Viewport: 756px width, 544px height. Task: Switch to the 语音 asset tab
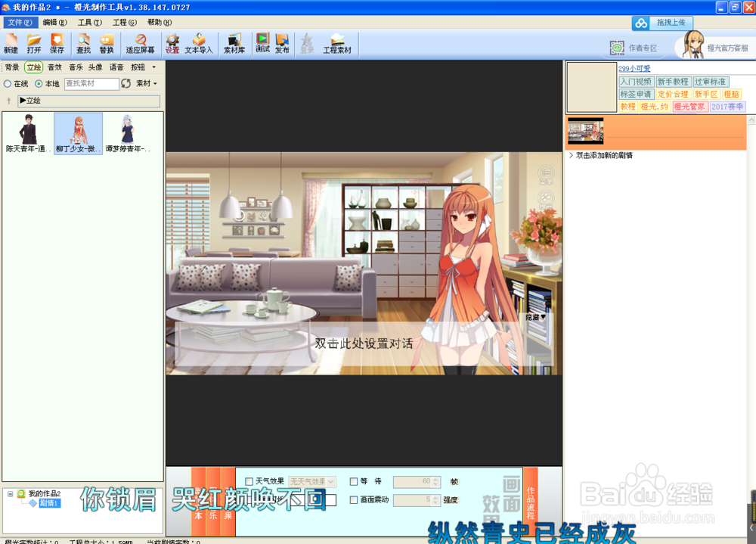116,67
